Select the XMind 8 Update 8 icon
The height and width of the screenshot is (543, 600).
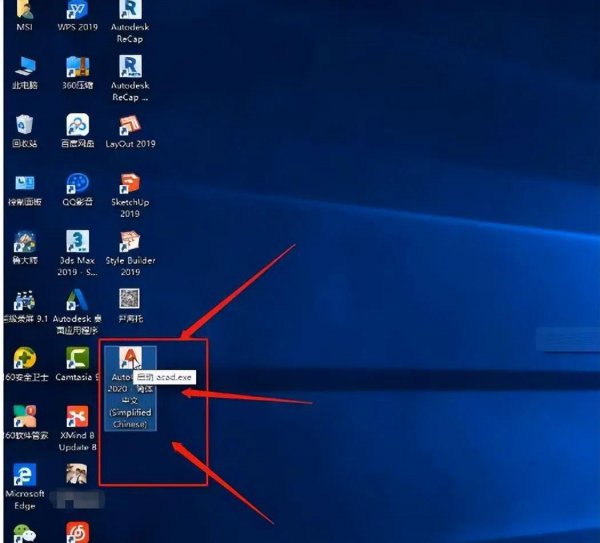(77, 416)
